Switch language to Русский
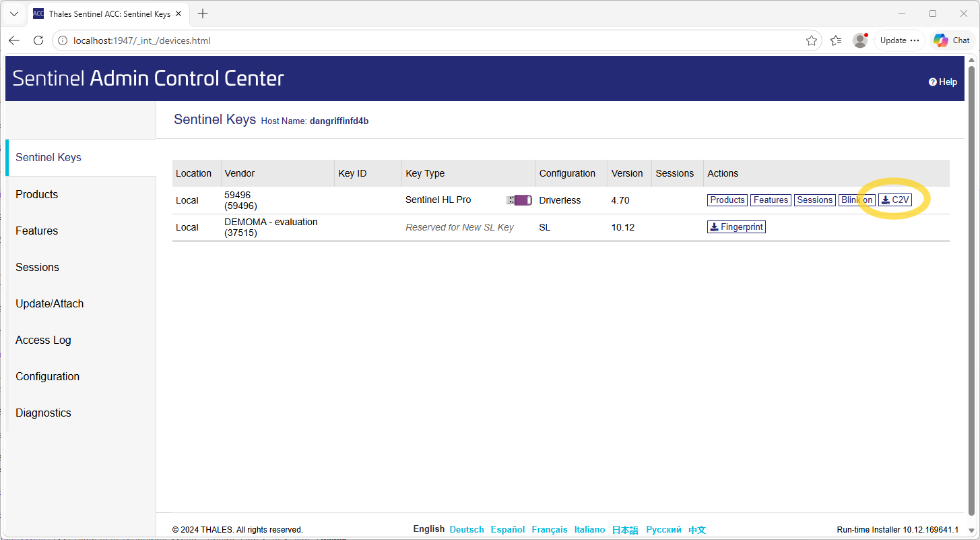Viewport: 980px width, 540px height. coord(663,530)
